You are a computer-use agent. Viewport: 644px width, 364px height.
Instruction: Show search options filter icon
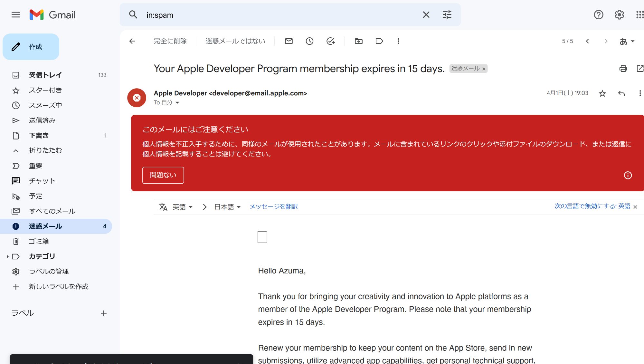tap(447, 15)
